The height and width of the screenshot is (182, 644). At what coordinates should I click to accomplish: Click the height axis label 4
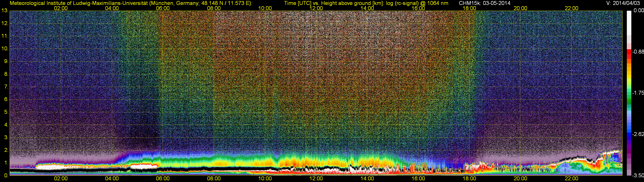tap(6, 125)
